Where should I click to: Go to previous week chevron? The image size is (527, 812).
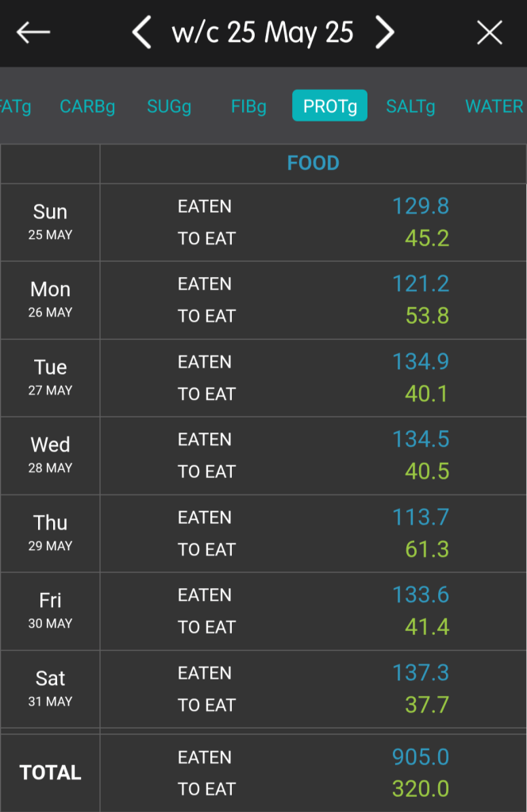point(141,33)
